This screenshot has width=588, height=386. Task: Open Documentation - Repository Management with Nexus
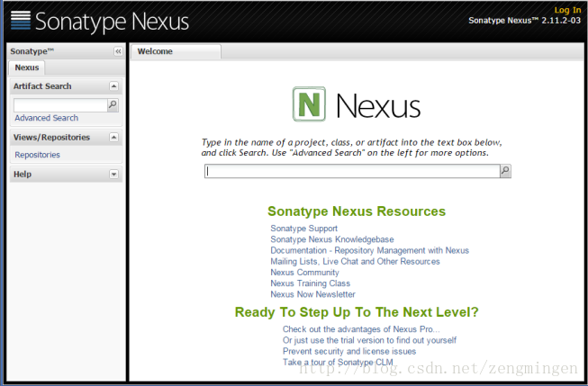369,250
